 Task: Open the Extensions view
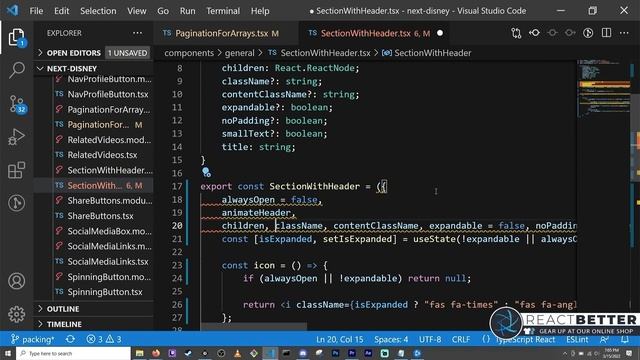16,170
